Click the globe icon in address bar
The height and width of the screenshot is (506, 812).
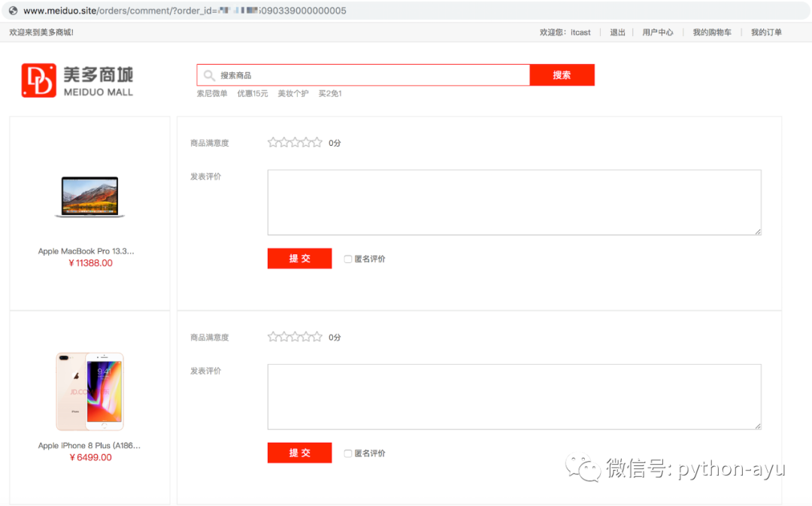pyautogui.click(x=13, y=11)
